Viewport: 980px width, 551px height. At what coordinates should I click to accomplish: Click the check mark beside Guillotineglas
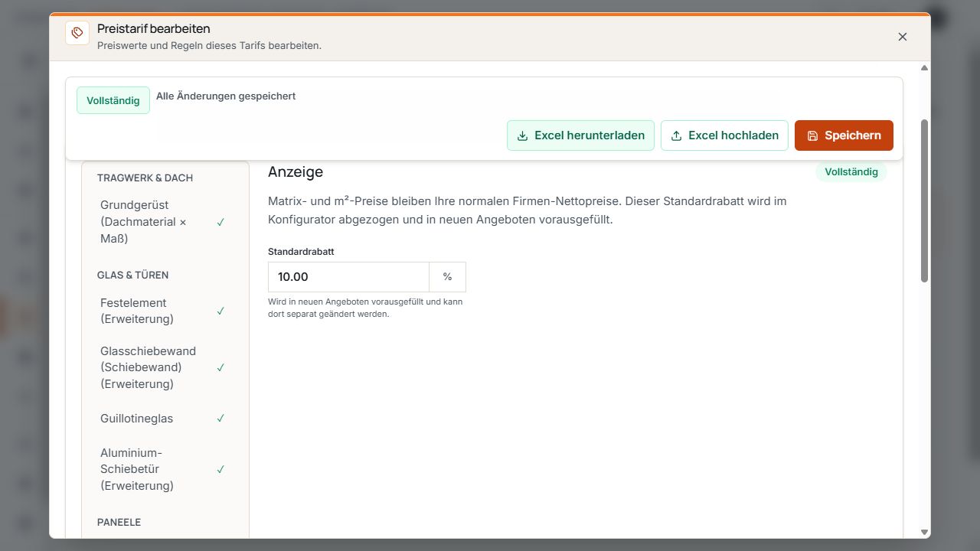(x=220, y=419)
